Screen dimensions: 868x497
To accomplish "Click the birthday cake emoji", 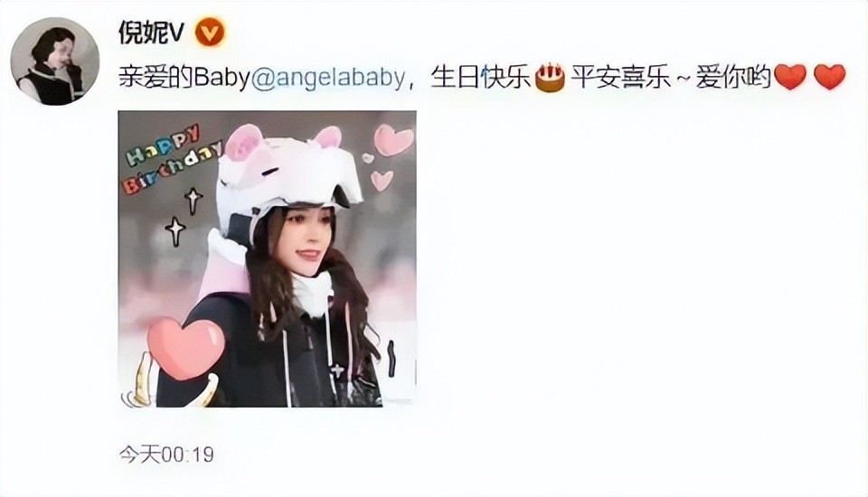I will [x=549, y=78].
